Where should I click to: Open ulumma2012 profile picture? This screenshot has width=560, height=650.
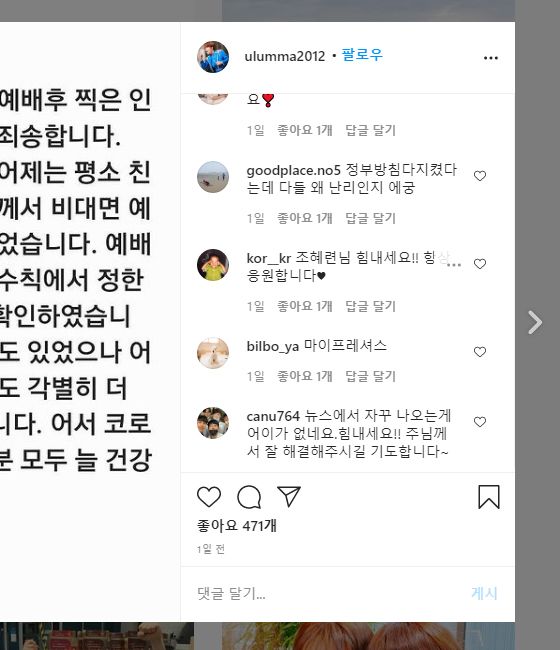pyautogui.click(x=213, y=57)
